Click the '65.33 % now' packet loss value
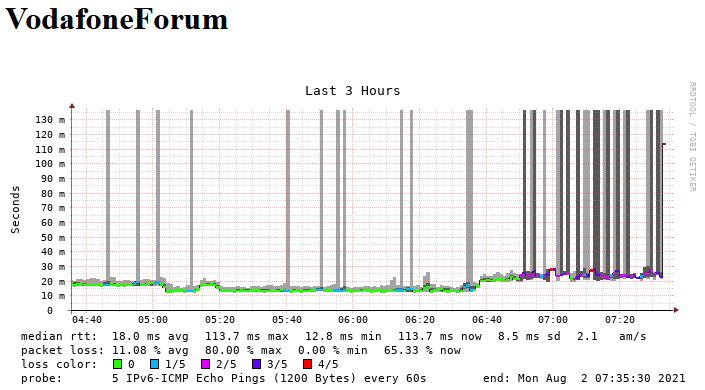 click(422, 350)
